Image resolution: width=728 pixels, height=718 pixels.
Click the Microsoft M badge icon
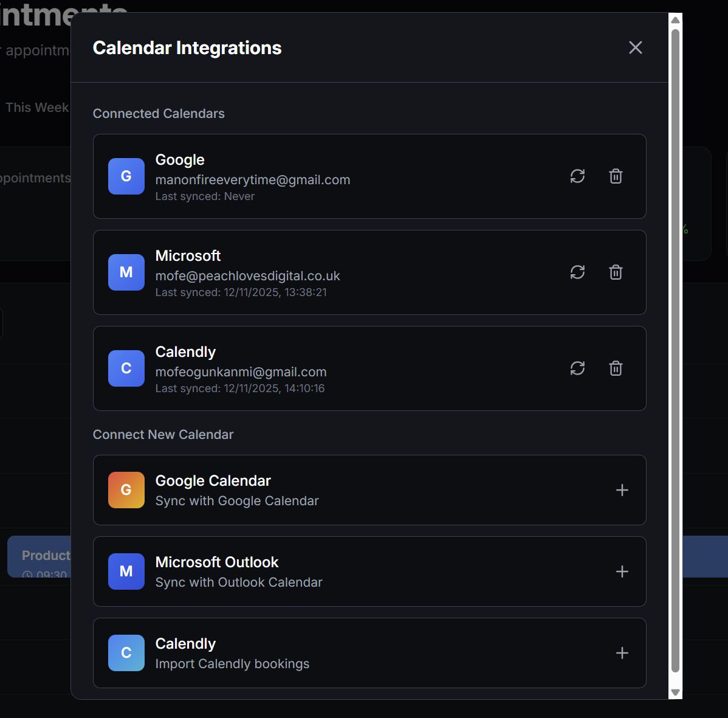coord(126,272)
